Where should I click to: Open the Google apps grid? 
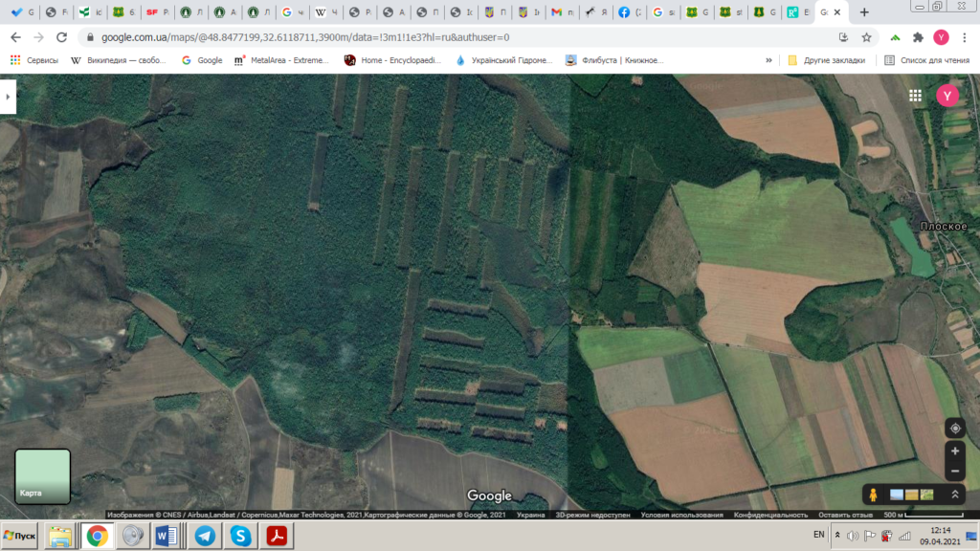(x=915, y=96)
